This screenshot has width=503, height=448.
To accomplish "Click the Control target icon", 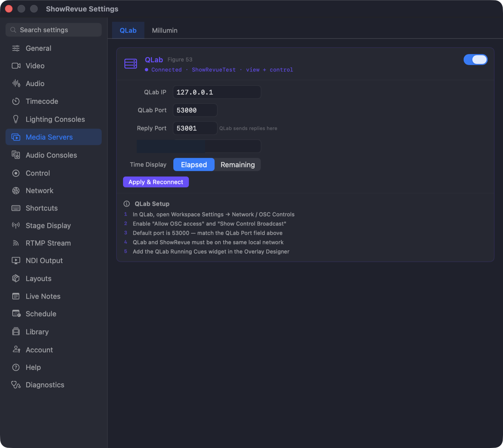I will tap(16, 173).
